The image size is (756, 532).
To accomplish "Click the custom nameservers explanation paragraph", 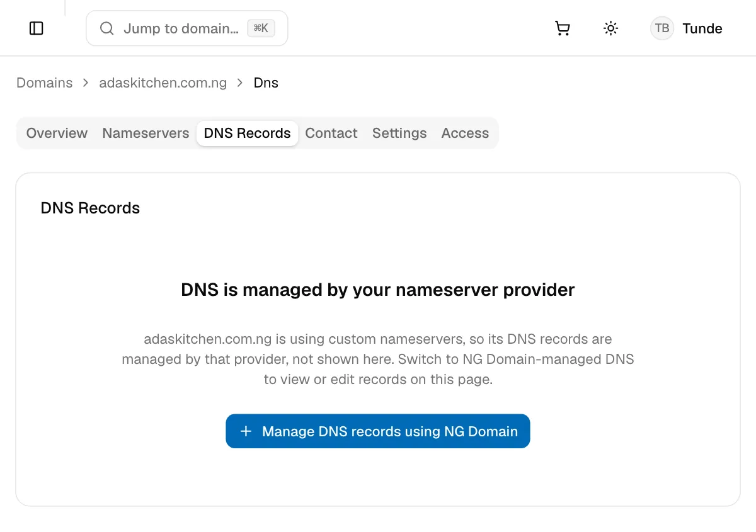I will (378, 359).
